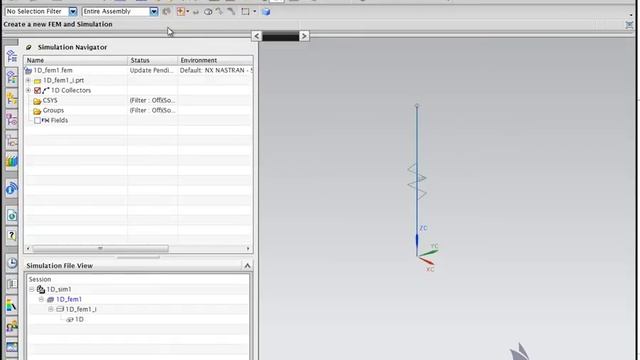The width and height of the screenshot is (640, 360).
Task: Click the left arrow above the viewport
Action: click(256, 36)
